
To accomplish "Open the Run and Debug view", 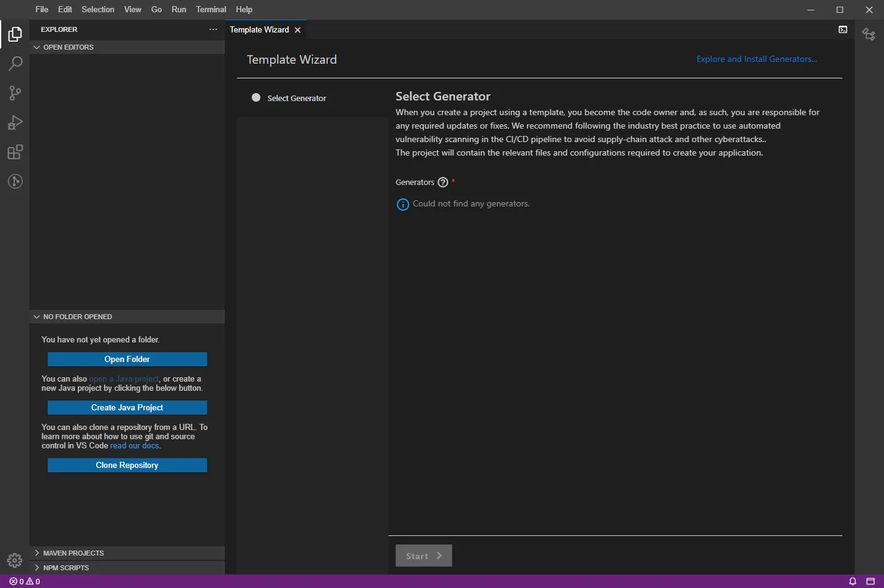I will pyautogui.click(x=15, y=123).
